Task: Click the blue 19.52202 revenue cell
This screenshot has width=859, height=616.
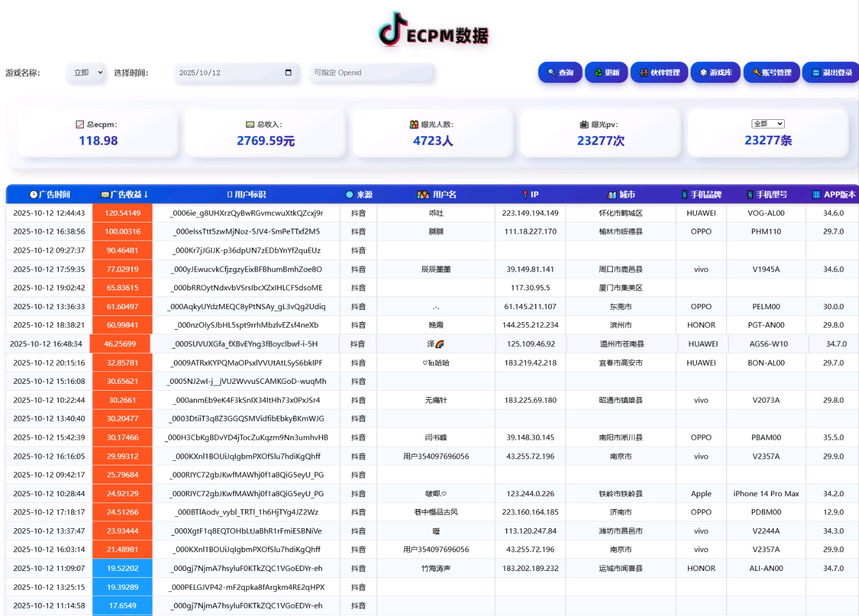Action: tap(122, 568)
